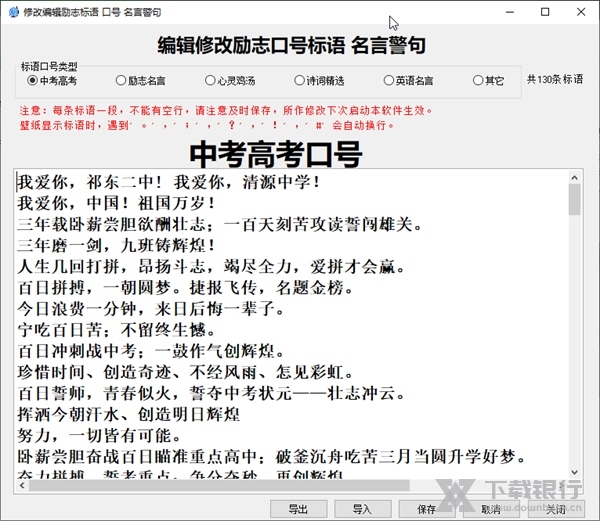Close the window with the X button
Image resolution: width=600 pixels, height=521 pixels.
click(581, 12)
